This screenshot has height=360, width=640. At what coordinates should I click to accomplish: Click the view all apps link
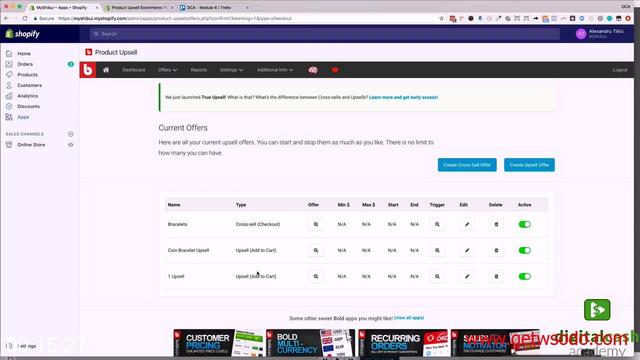409,318
